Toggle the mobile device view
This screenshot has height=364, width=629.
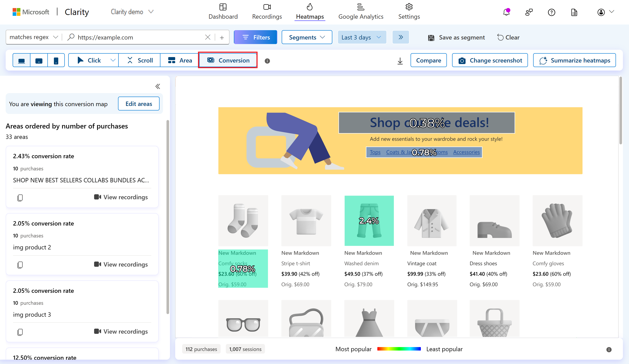[x=55, y=60]
